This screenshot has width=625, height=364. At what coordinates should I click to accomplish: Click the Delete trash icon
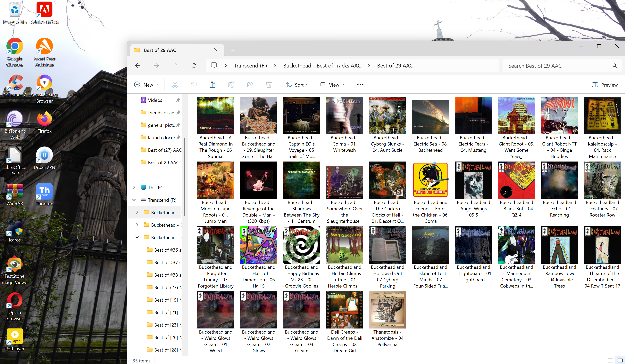pyautogui.click(x=269, y=85)
